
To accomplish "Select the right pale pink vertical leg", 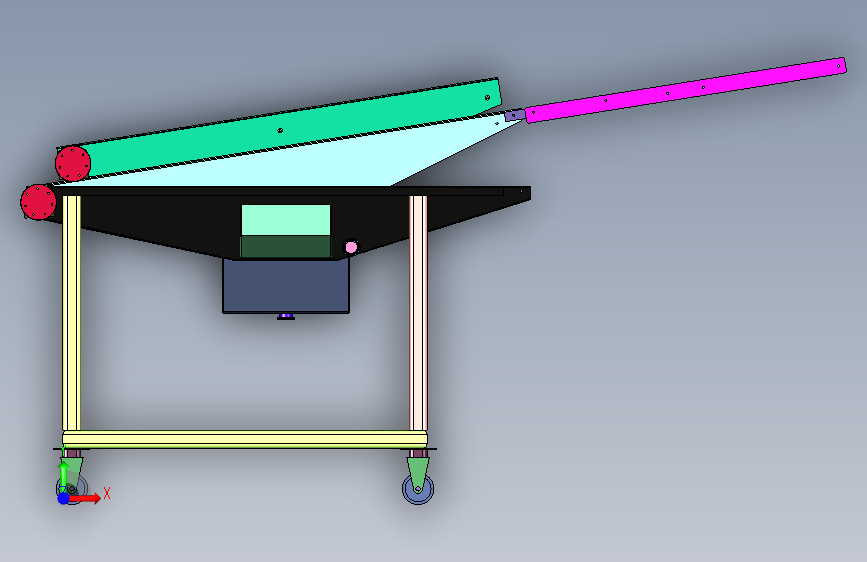I will point(418,313).
